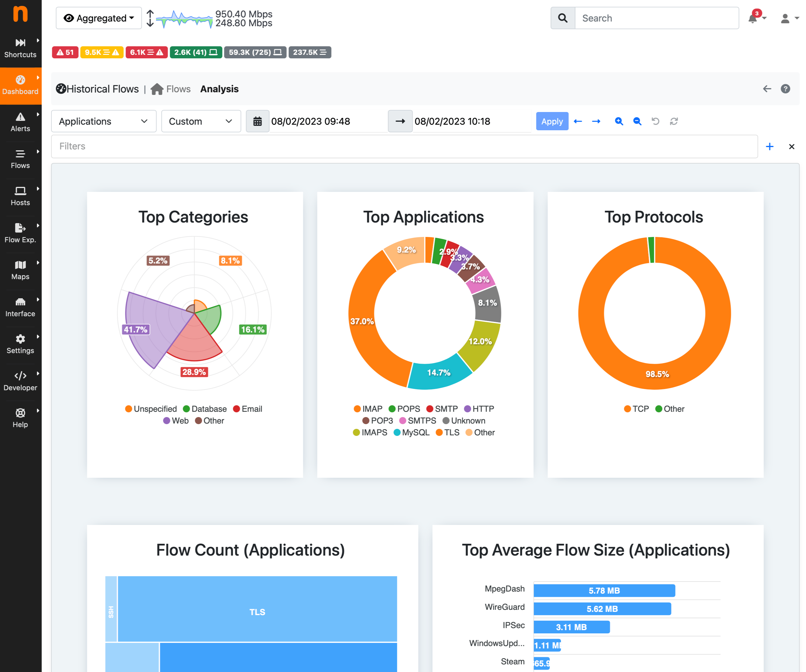The width and height of the screenshot is (806, 672).
Task: Click the red 51 alerts badge
Action: click(x=65, y=52)
